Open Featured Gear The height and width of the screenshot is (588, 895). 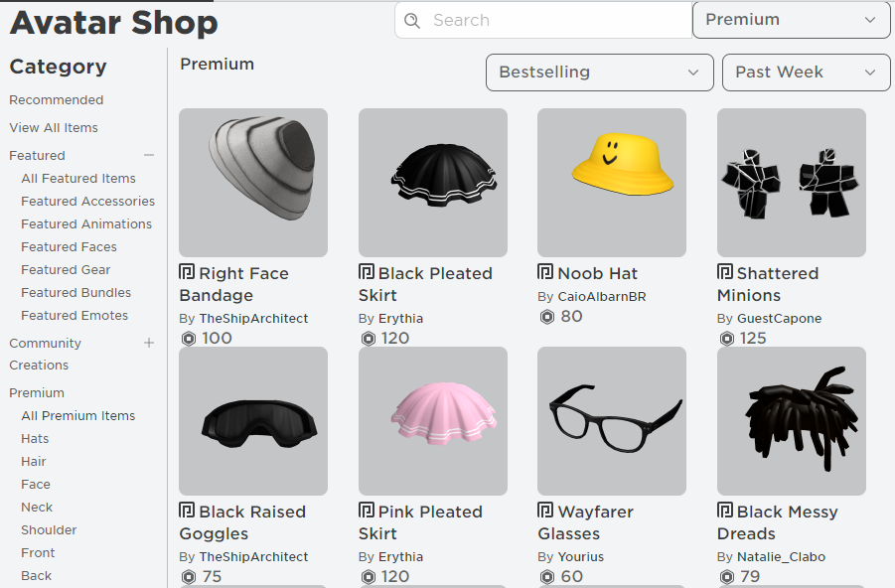click(x=66, y=270)
